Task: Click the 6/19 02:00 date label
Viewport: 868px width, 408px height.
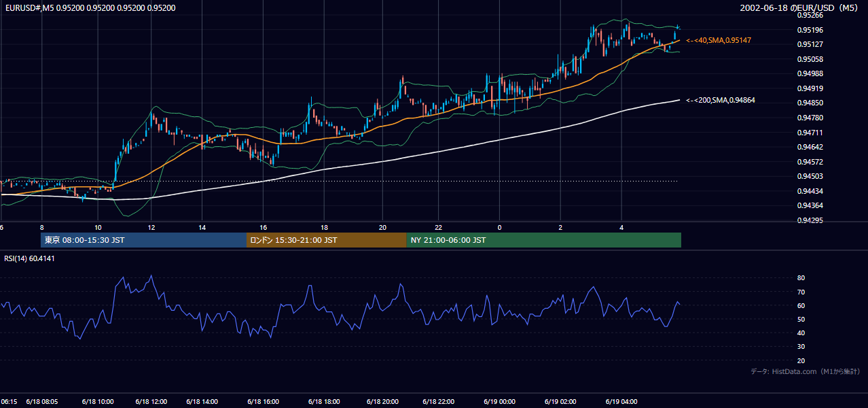Action: [x=560, y=401]
